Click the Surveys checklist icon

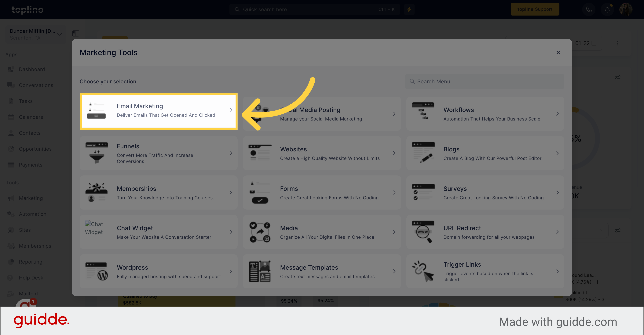tap(423, 192)
